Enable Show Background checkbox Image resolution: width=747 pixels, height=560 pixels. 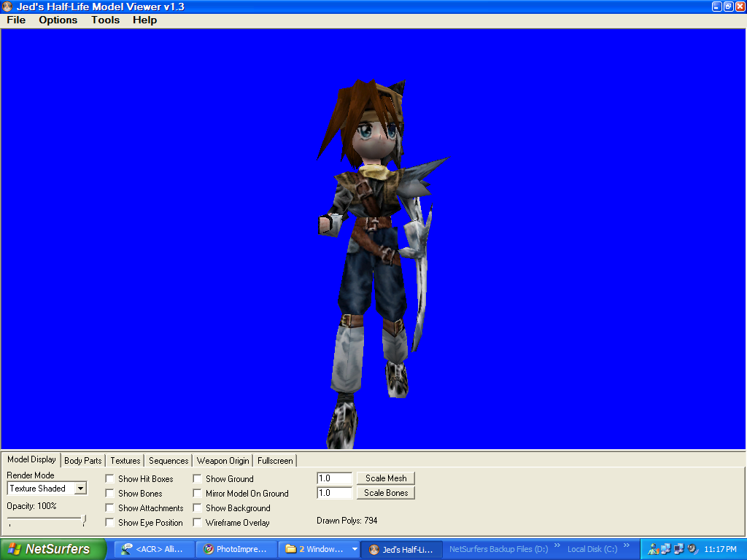point(197,508)
